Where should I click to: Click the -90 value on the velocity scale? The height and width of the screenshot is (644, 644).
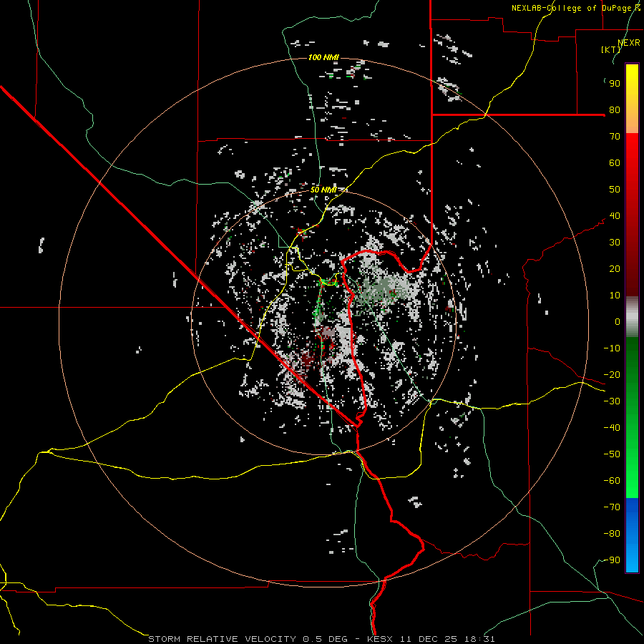tap(612, 560)
